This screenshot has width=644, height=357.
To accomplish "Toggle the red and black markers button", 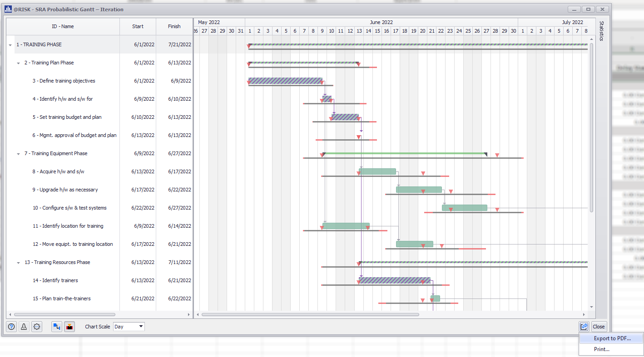I will click(69, 327).
